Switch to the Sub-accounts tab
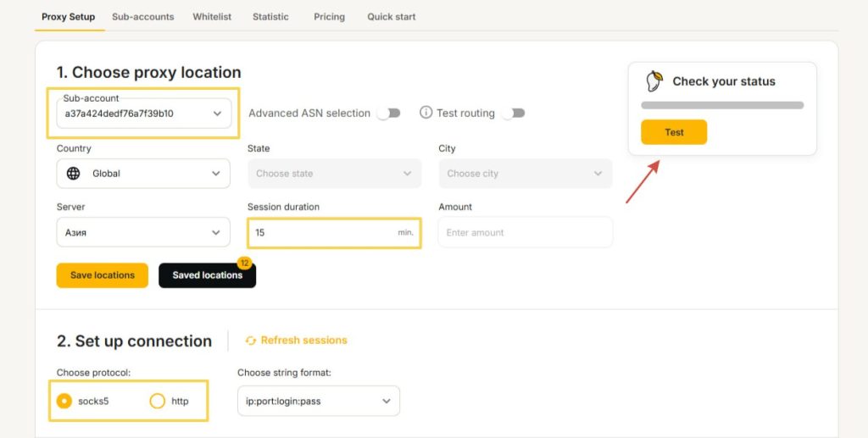The image size is (868, 438). click(142, 17)
